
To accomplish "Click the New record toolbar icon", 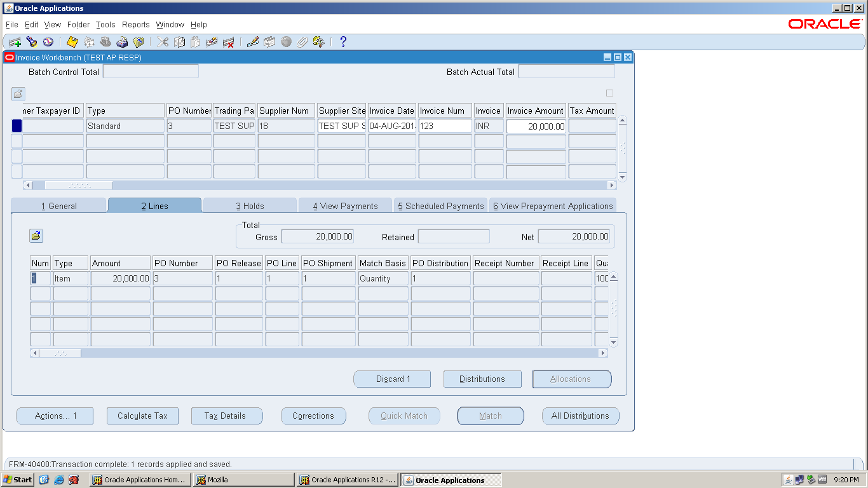I will 15,42.
